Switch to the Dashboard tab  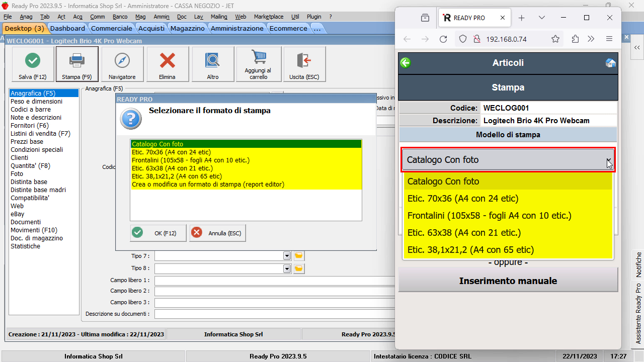tap(67, 29)
